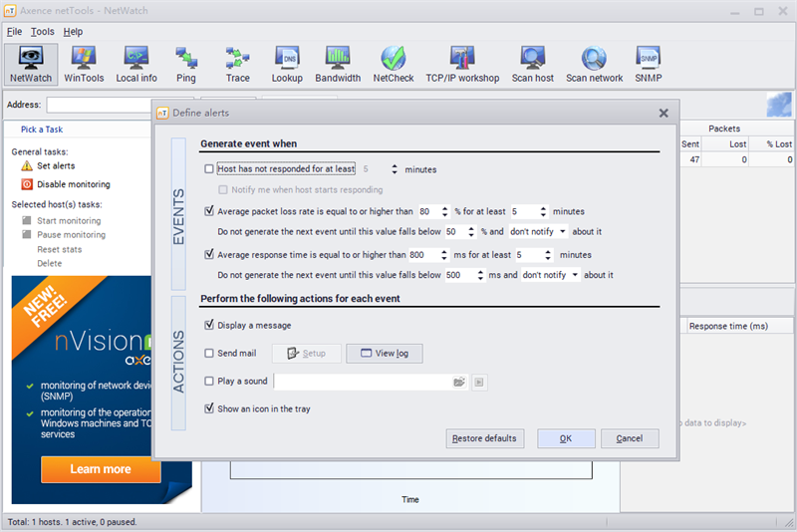Select the ACTIONS vertical tab
Screen dimensions: 797x532
click(x=178, y=363)
